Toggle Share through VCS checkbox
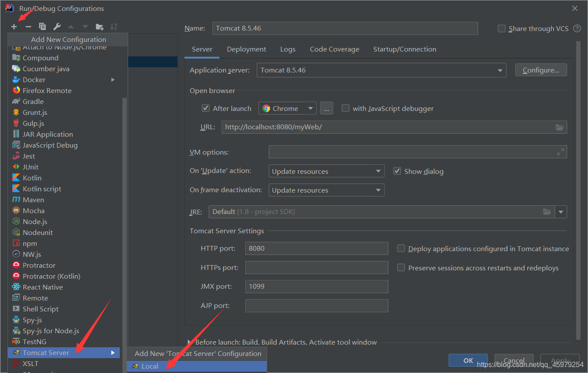This screenshot has height=373, width=588. point(501,28)
